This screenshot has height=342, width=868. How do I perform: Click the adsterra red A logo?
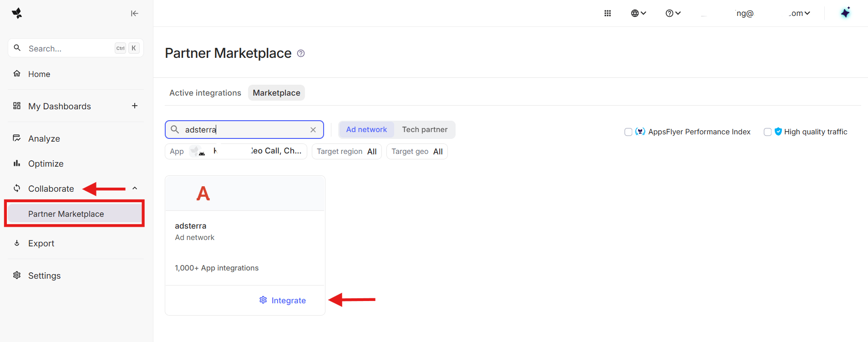pos(203,194)
